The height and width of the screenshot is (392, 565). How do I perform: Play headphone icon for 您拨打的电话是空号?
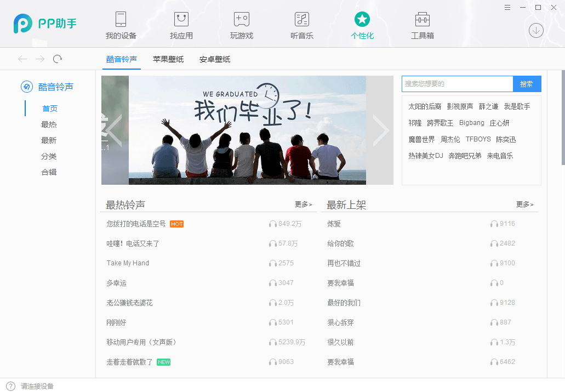273,224
